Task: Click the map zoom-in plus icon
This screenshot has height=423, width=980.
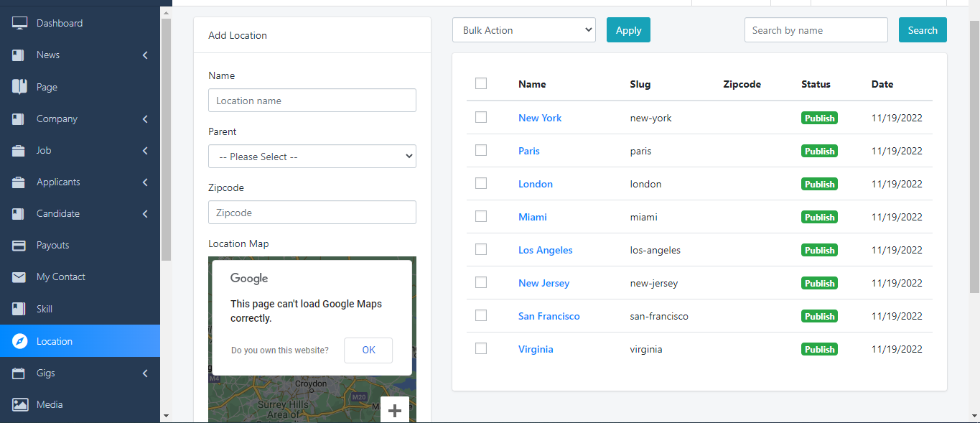Action: pos(394,410)
